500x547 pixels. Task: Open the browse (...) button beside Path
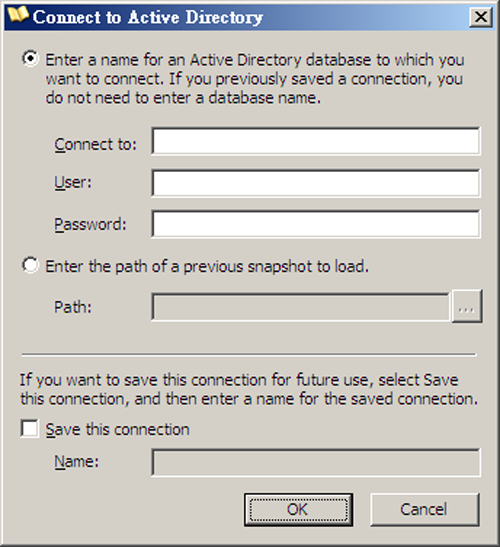[467, 306]
